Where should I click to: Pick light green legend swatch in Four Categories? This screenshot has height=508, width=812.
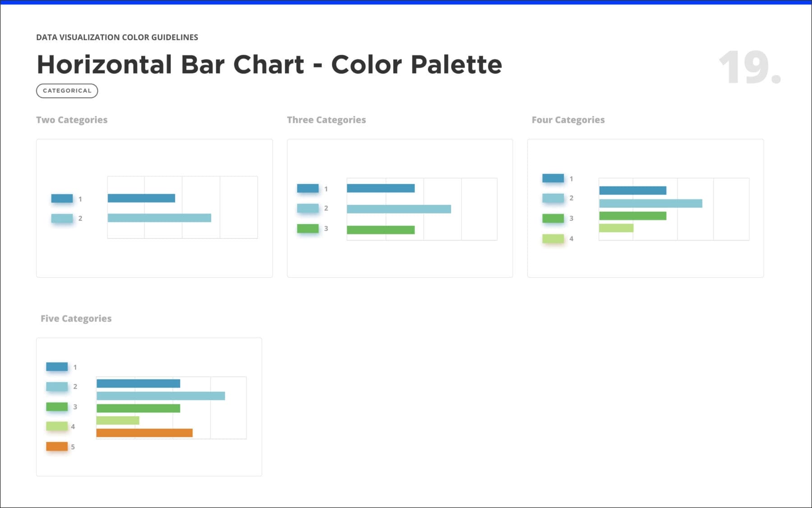pos(553,238)
